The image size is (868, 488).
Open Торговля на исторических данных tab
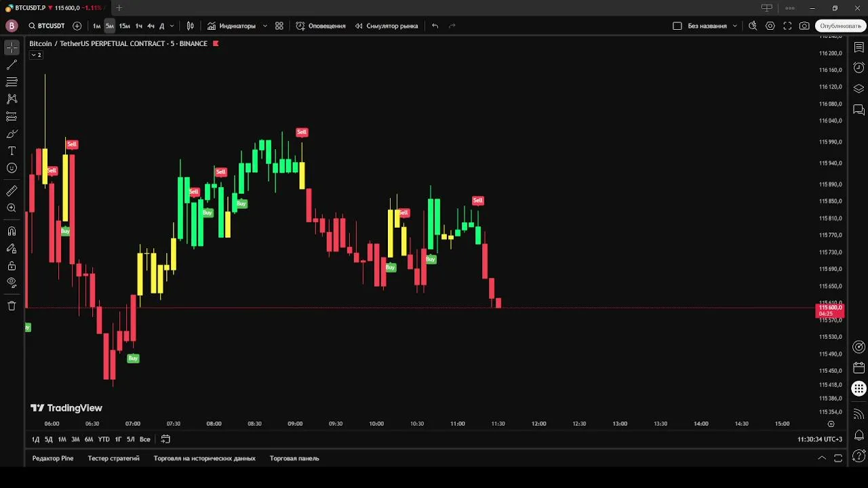(205, 458)
